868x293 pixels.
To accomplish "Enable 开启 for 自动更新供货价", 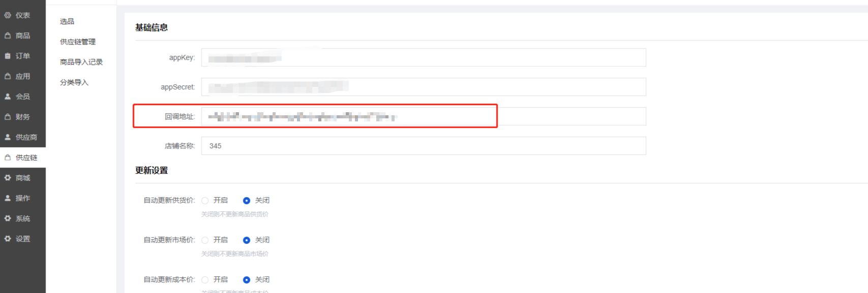I will [x=205, y=201].
